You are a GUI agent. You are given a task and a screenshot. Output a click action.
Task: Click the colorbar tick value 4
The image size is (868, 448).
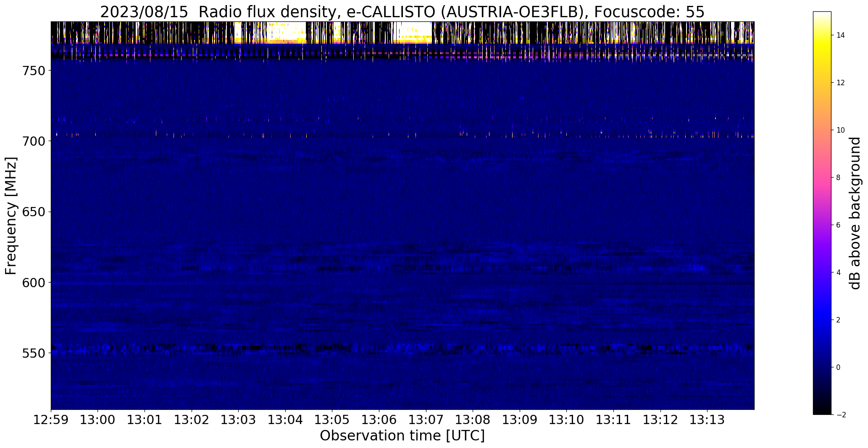click(x=838, y=272)
